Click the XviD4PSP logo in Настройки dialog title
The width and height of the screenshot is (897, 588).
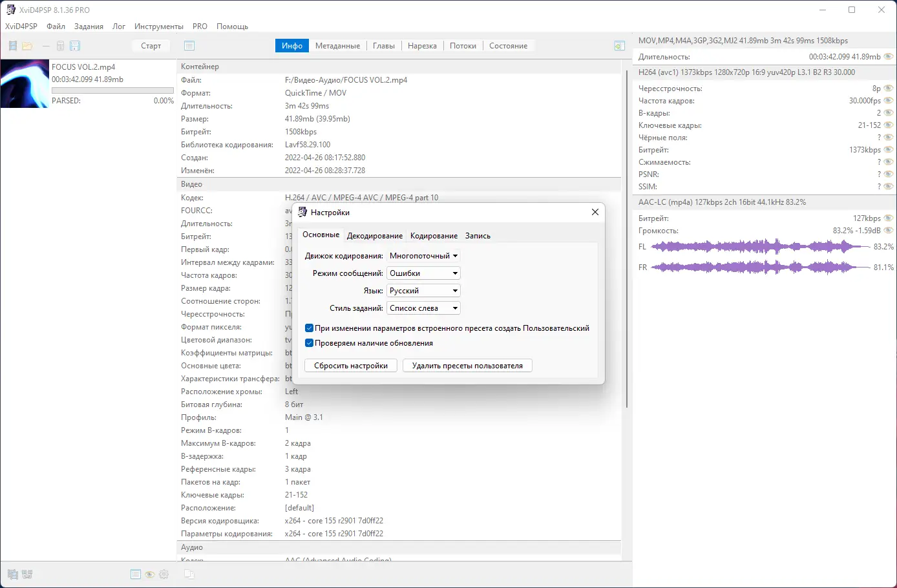[302, 212]
